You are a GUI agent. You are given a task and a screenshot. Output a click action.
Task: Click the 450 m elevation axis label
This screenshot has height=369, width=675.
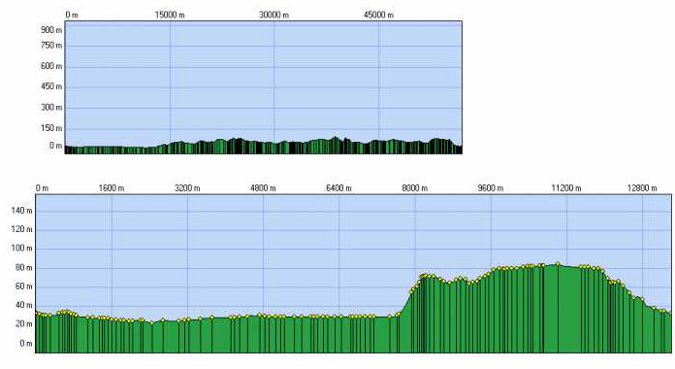click(51, 86)
